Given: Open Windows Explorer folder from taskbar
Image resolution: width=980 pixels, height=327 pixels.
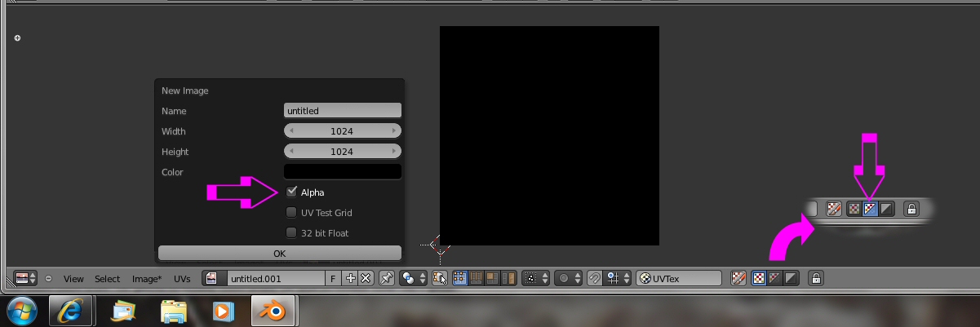Looking at the screenshot, I should [x=174, y=312].
